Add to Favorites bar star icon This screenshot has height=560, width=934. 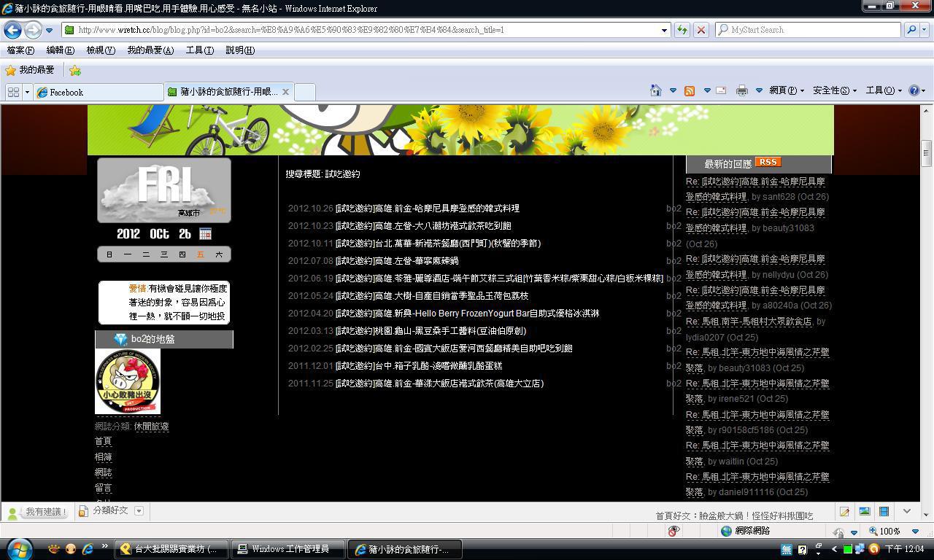[74, 70]
